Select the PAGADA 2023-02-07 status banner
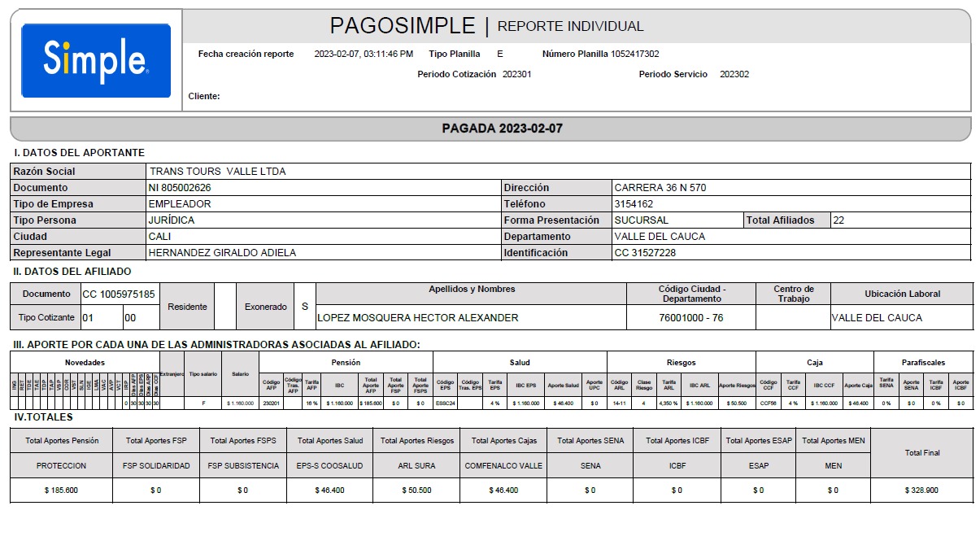Image resolution: width=980 pixels, height=558 pixels. (502, 129)
